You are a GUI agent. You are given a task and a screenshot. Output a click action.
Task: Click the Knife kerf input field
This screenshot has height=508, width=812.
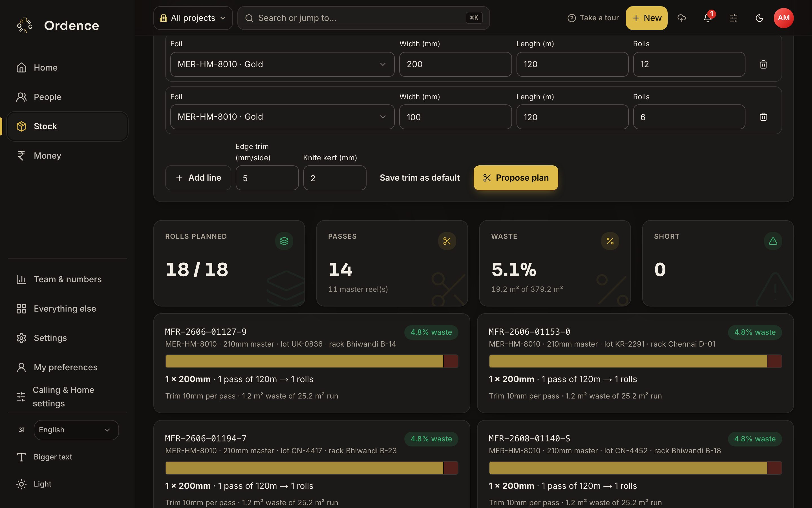[x=335, y=178]
